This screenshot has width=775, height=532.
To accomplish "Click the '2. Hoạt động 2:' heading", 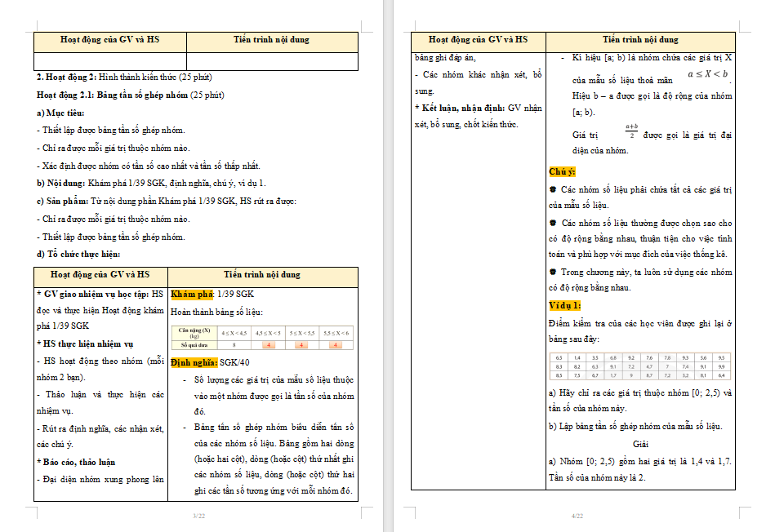I will (66, 77).
